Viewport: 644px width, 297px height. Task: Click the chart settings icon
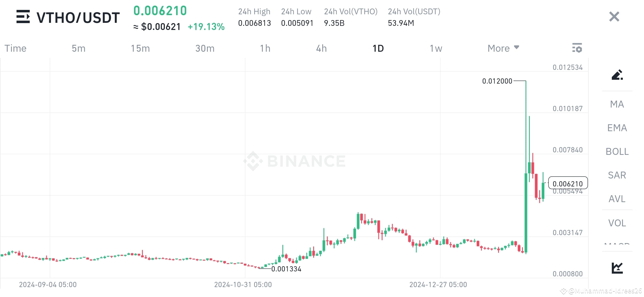[x=577, y=48]
